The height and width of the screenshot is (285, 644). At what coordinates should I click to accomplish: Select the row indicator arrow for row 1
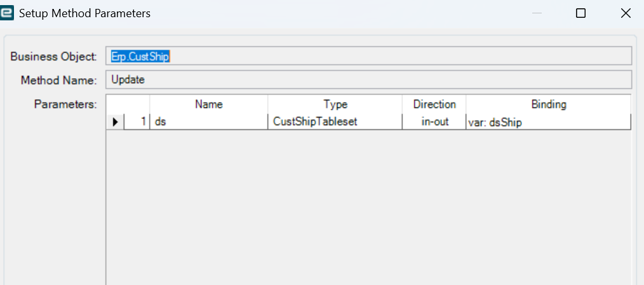coord(115,122)
